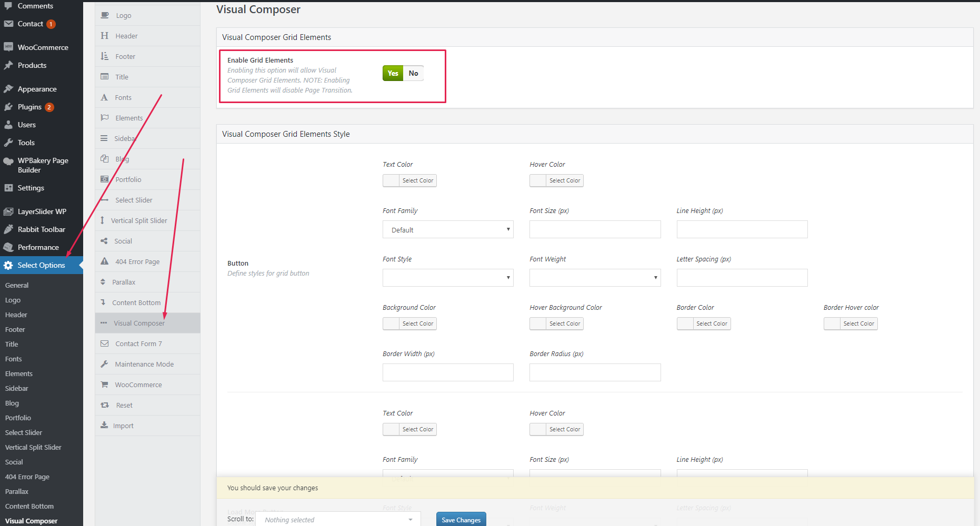Open the Blog submenu link
Image resolution: width=980 pixels, height=526 pixels.
pyautogui.click(x=12, y=403)
